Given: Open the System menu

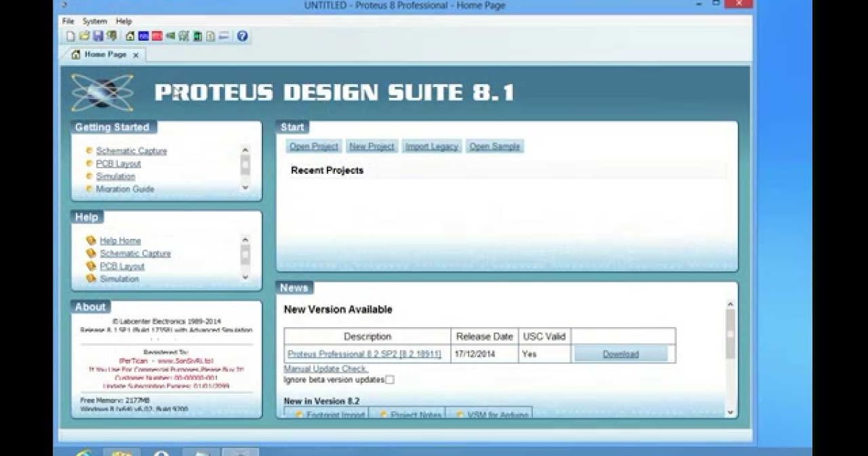Looking at the screenshot, I should [x=95, y=21].
